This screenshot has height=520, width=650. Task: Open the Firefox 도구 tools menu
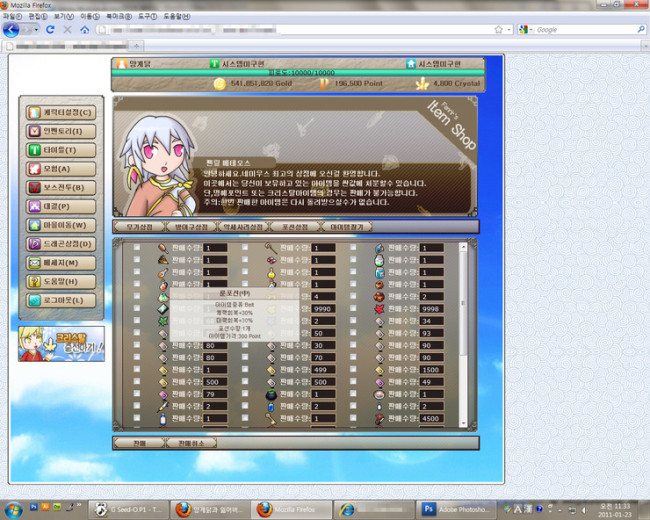pyautogui.click(x=148, y=16)
